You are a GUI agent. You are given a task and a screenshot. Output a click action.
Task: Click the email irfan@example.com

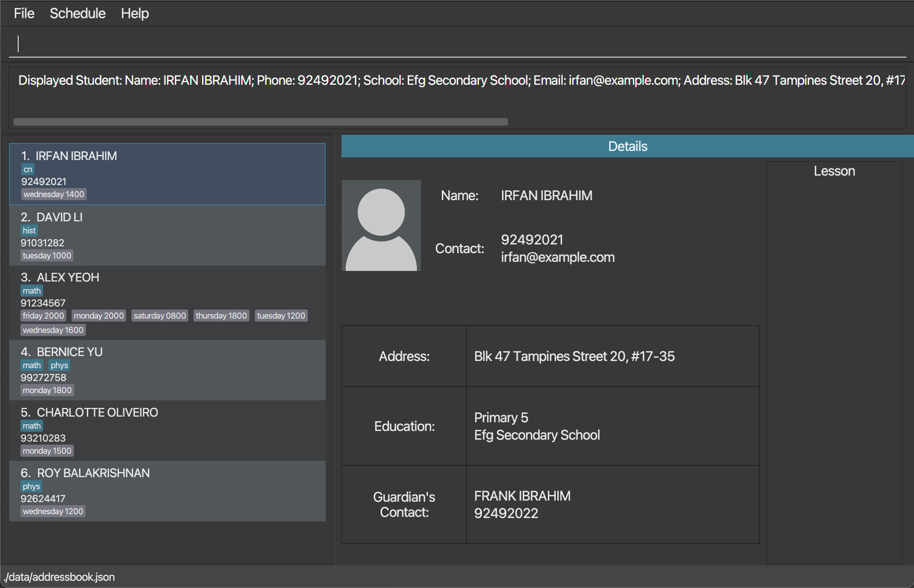(558, 257)
